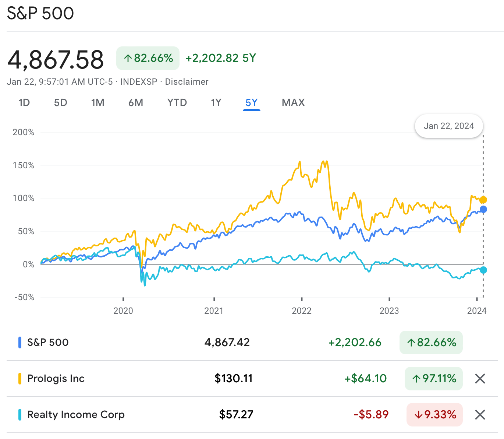504x439 pixels.
Task: Click the Prologis Inc row name
Action: pyautogui.click(x=56, y=379)
